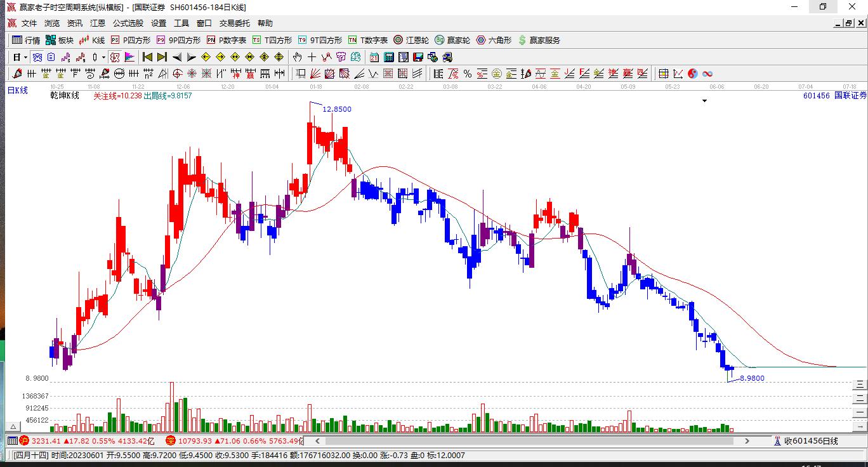Click the market table icon in status bar
This screenshot has height=467, width=868.
(x=12, y=440)
